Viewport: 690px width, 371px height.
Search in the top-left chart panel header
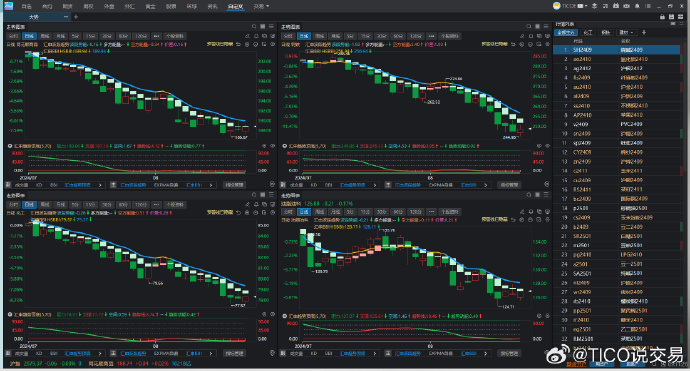tap(254, 27)
